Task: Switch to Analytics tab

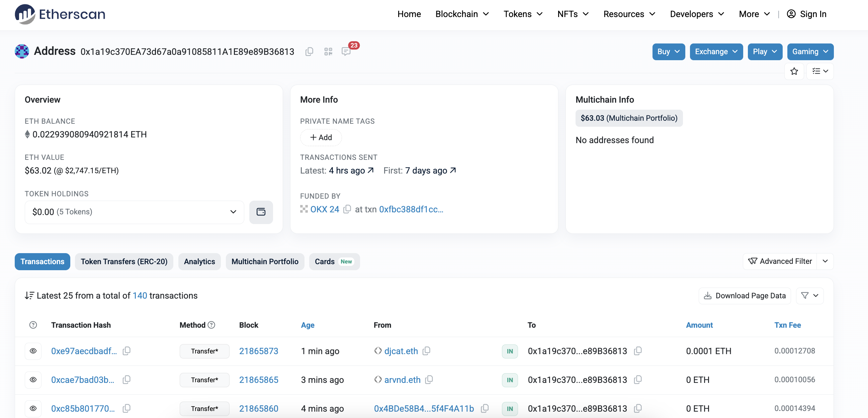Action: pyautogui.click(x=200, y=261)
